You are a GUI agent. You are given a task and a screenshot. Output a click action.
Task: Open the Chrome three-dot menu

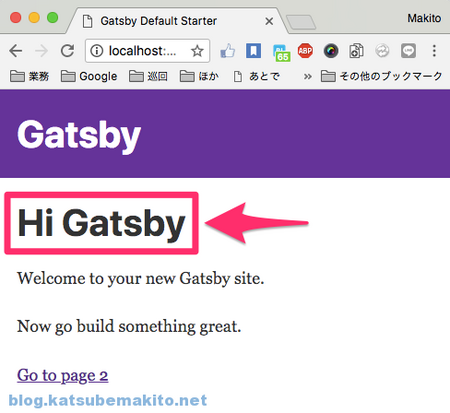tap(434, 51)
